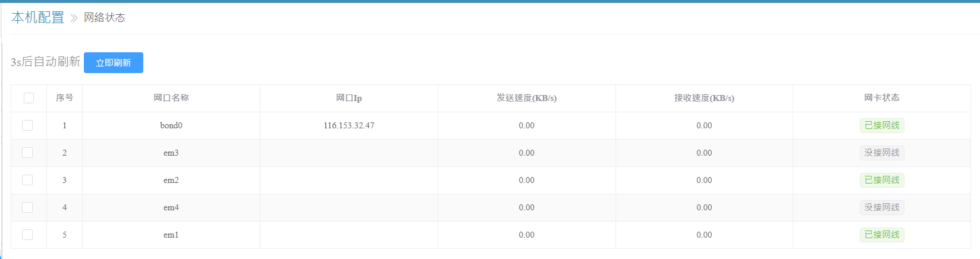Click the 发送速度(KB/s) column header
980x259 pixels.
point(526,98)
